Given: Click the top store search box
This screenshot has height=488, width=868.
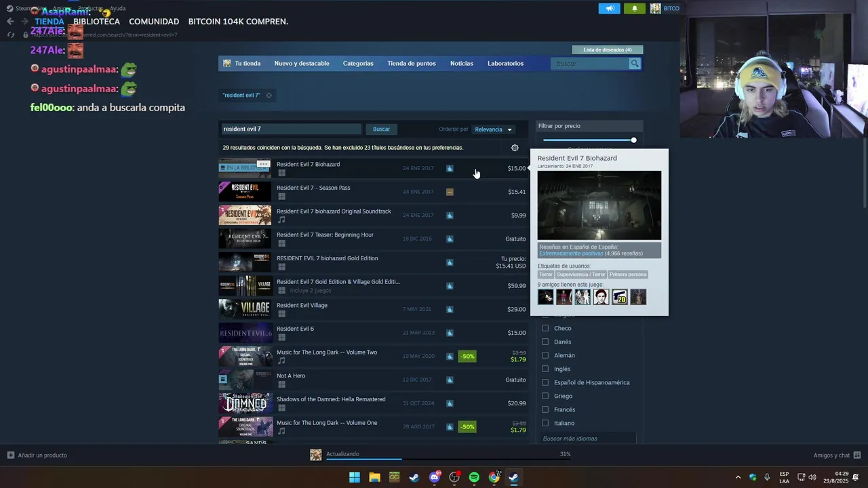Looking at the screenshot, I should [x=590, y=64].
